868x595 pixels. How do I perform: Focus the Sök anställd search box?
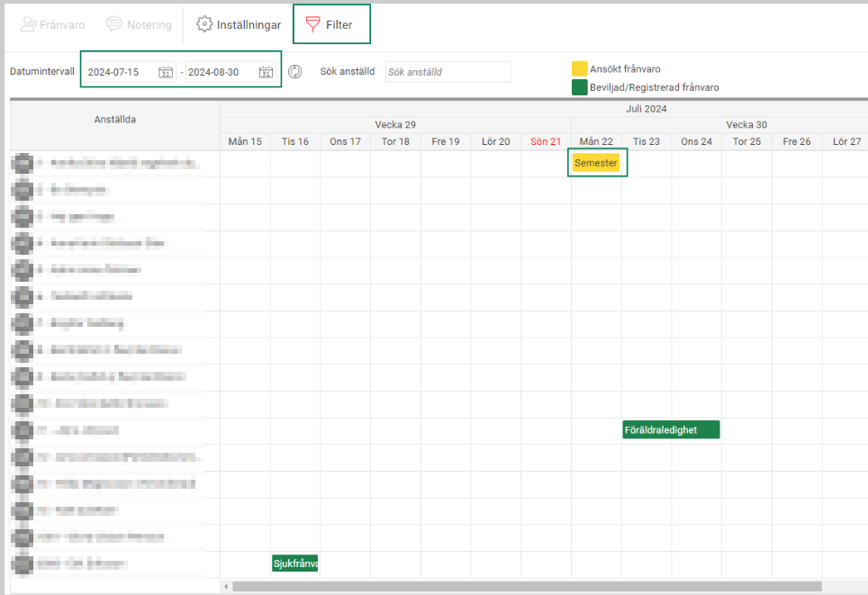pos(448,72)
